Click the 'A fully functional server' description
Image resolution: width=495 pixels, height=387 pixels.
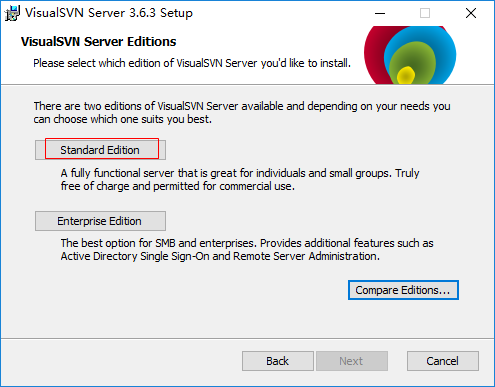pyautogui.click(x=240, y=180)
